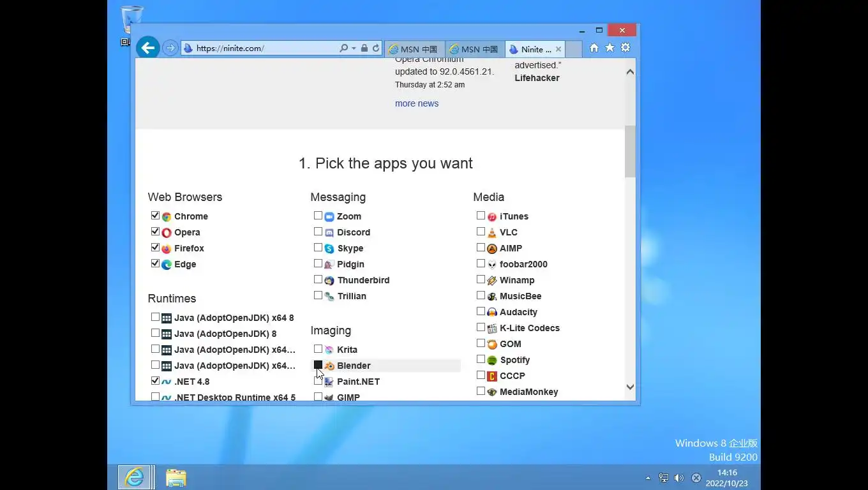The height and width of the screenshot is (490, 868).
Task: Click the Blender app icon
Action: pos(329,366)
